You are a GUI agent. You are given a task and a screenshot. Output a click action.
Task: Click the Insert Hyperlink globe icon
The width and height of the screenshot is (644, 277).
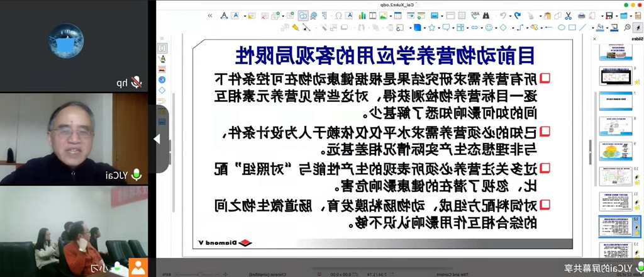pyautogui.click(x=313, y=16)
